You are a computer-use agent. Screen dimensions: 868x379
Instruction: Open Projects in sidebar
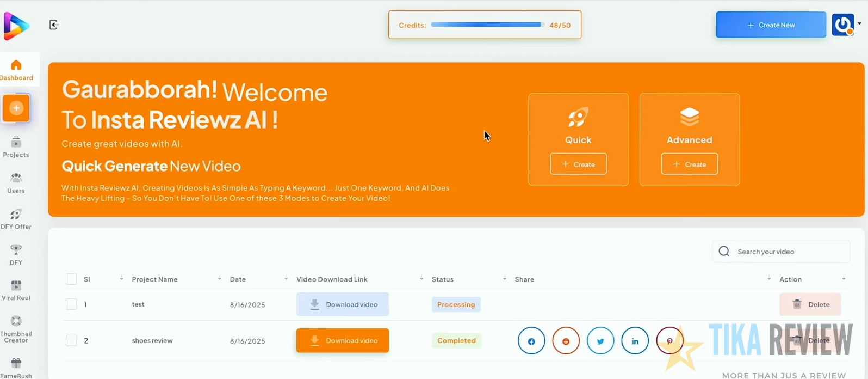coord(16,147)
